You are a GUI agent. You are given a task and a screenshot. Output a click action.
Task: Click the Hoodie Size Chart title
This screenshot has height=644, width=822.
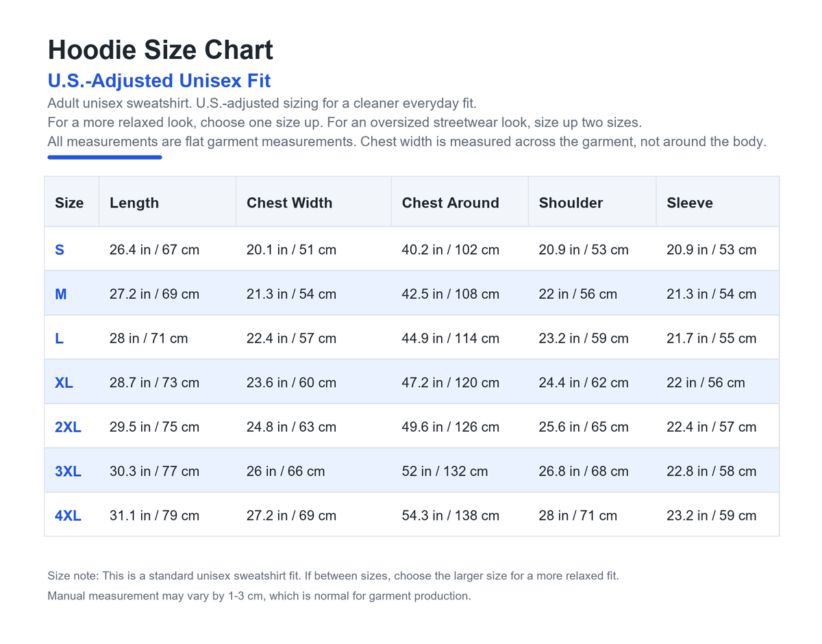[160, 50]
